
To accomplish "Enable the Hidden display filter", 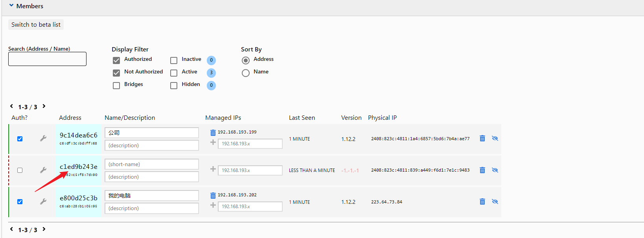I will pyautogui.click(x=174, y=86).
